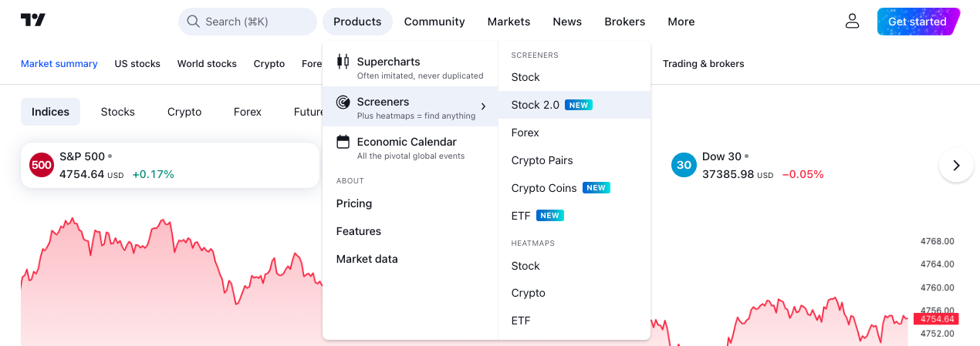
Task: Open the user profile icon
Action: [852, 22]
